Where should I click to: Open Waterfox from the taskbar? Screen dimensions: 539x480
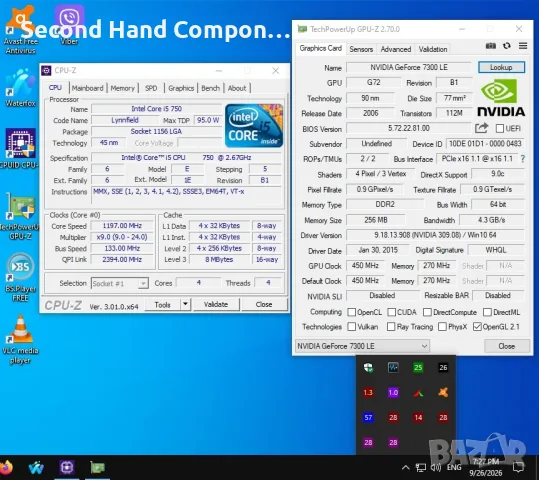tap(36, 468)
